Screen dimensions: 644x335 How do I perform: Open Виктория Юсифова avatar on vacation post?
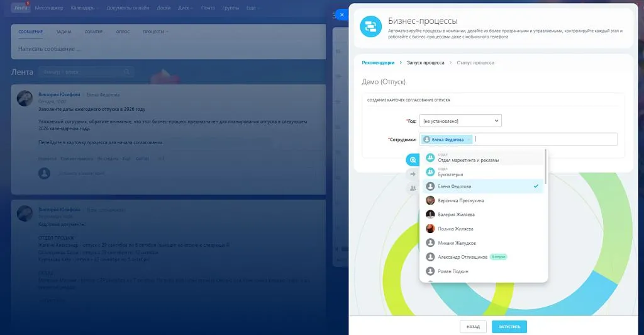25,99
